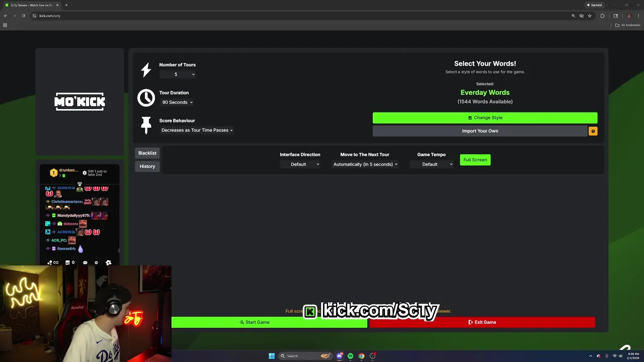The image size is (644, 362).
Task: Click the Raerae64 username in chat
Action: [66, 249]
